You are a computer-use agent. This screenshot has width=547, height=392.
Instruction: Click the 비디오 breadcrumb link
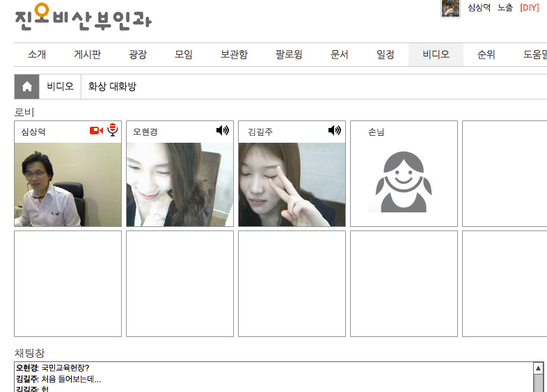[60, 87]
